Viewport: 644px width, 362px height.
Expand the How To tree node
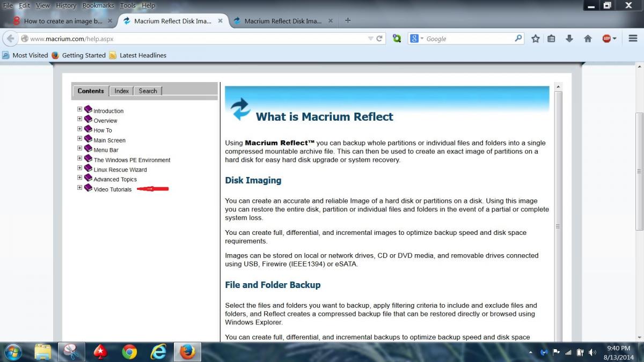pos(79,129)
